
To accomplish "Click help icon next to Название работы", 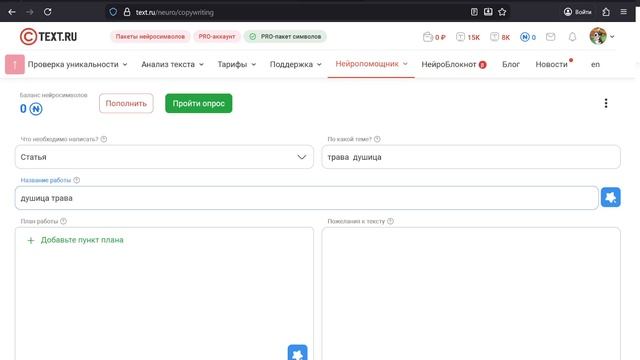I will tap(76, 180).
